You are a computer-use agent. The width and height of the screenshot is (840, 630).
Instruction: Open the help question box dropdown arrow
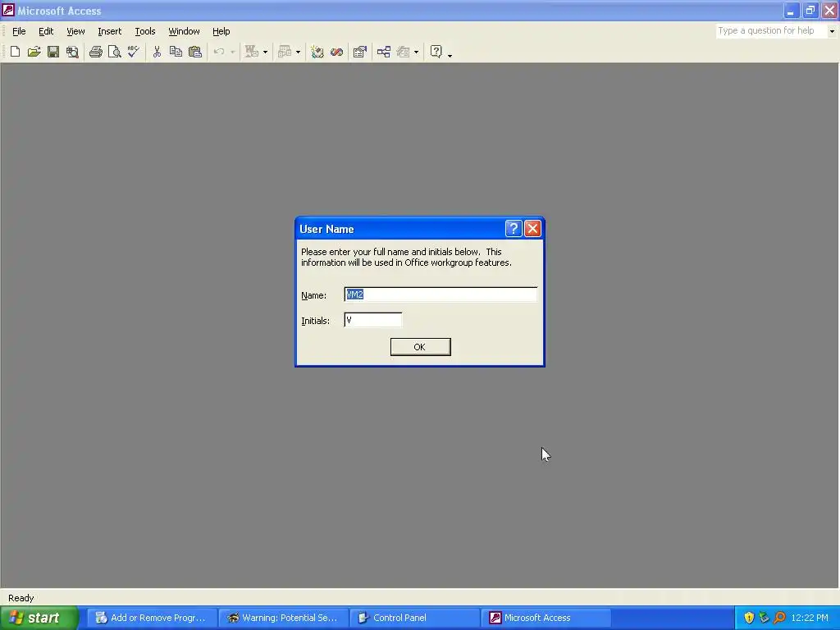pos(832,31)
